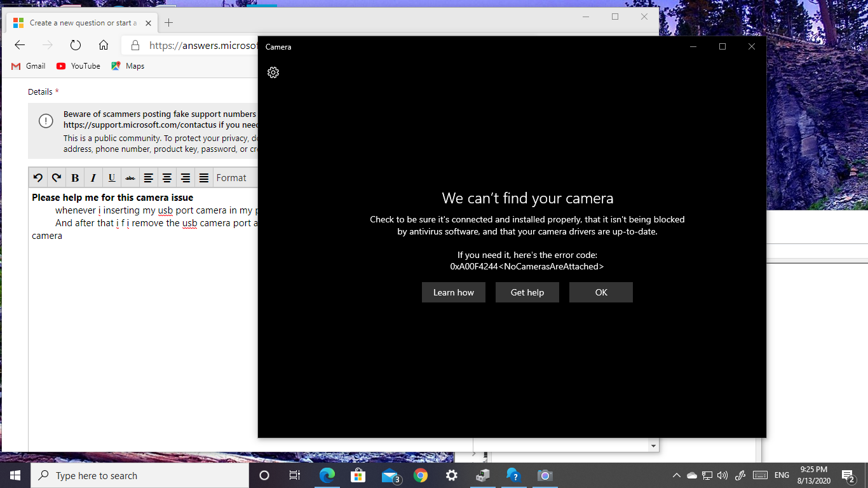This screenshot has height=488, width=868.
Task: Center align the text
Action: click(x=167, y=178)
